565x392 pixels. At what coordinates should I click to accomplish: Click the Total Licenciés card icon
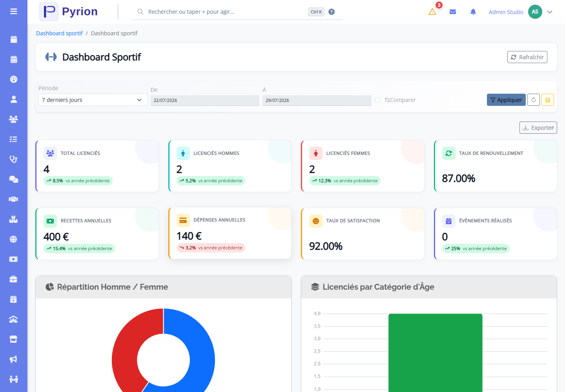pos(50,153)
